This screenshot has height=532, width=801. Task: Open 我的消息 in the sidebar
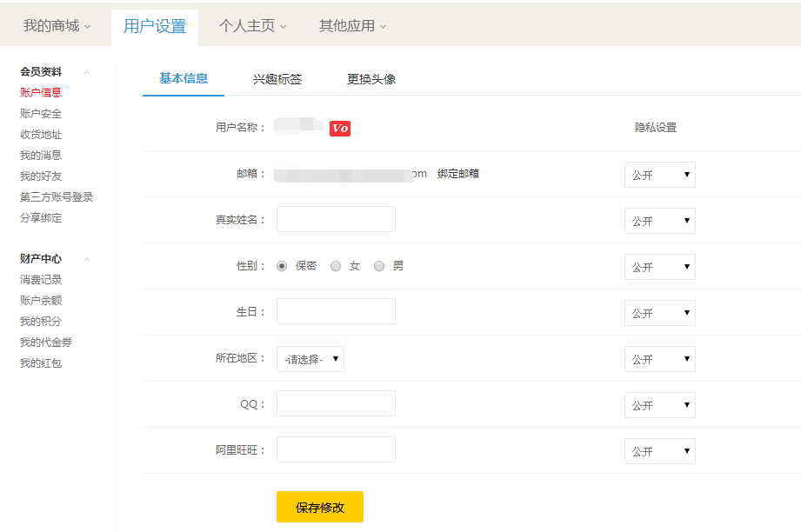[41, 156]
